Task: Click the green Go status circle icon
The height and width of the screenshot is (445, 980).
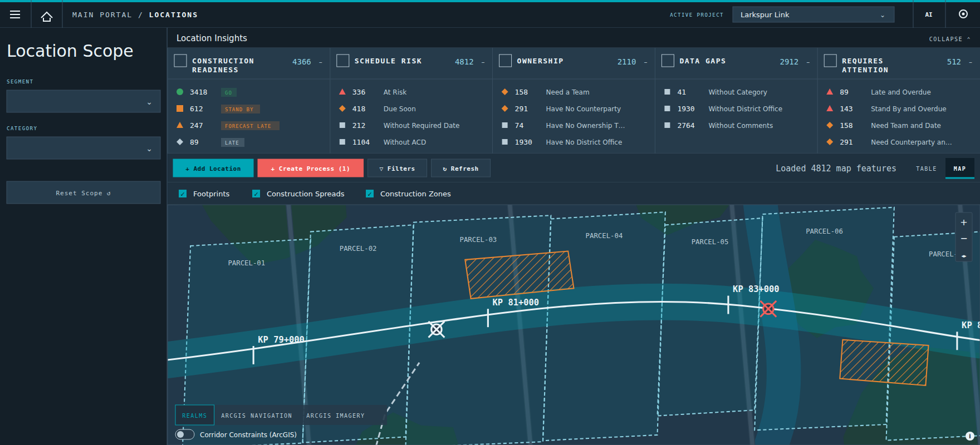Action: click(x=180, y=92)
